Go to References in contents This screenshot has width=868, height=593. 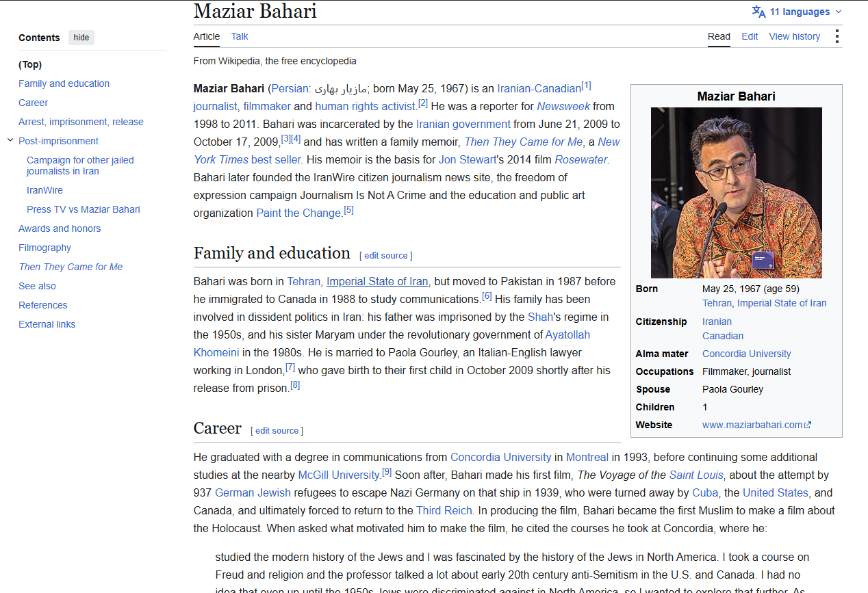pyautogui.click(x=42, y=305)
